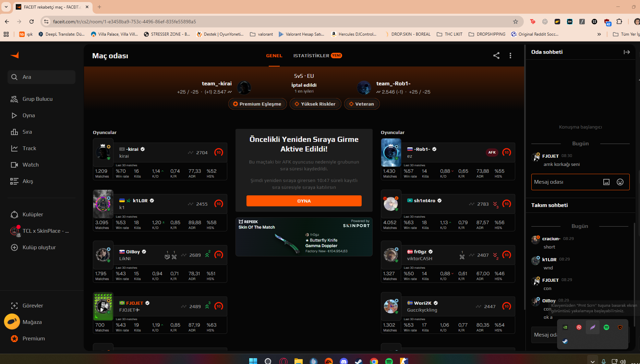The height and width of the screenshot is (364, 640).
Task: Click the Veteran badge
Action: click(362, 104)
